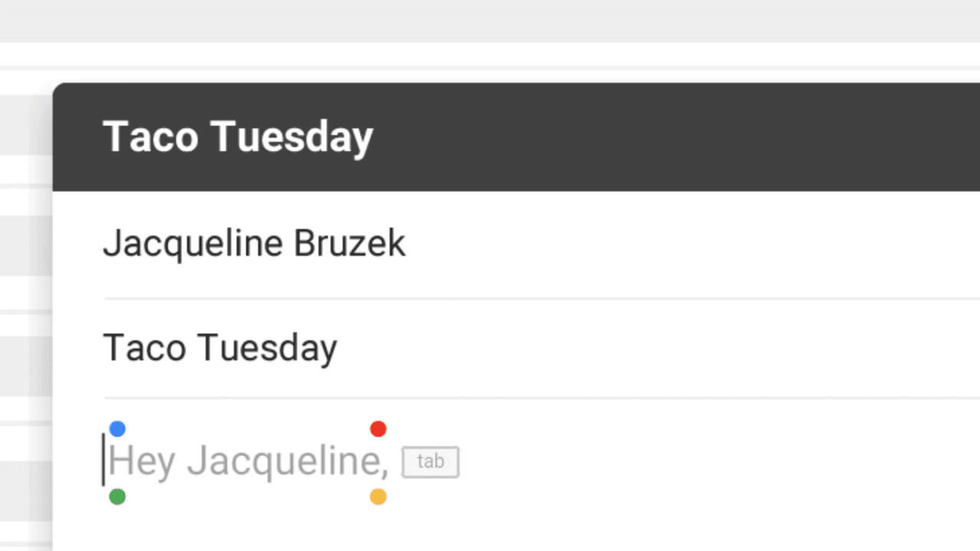This screenshot has width=980, height=551.
Task: Click the word "Taco" in the header title
Action: point(151,137)
